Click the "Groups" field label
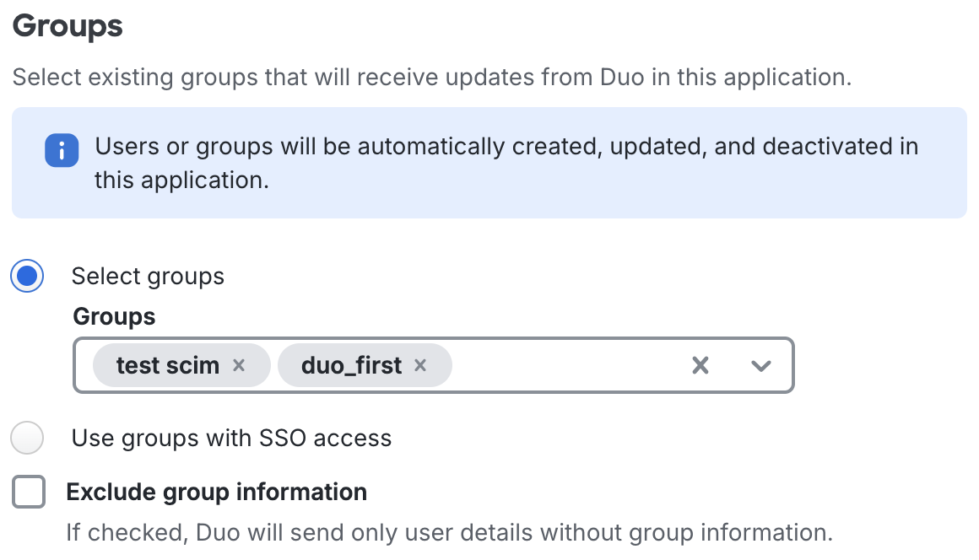The image size is (979, 560). [x=113, y=315]
